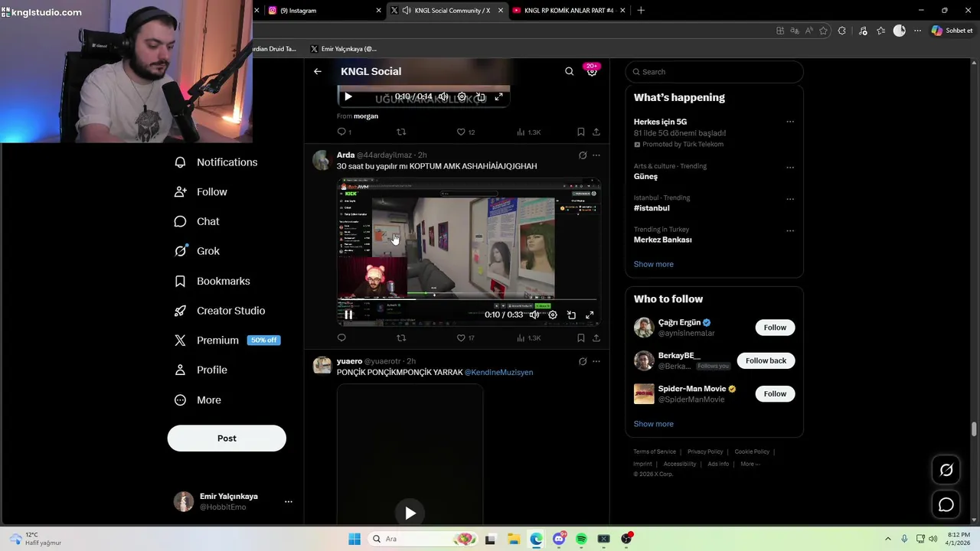Viewport: 980px width, 551px height.
Task: Focus the X Search field
Action: tap(714, 72)
